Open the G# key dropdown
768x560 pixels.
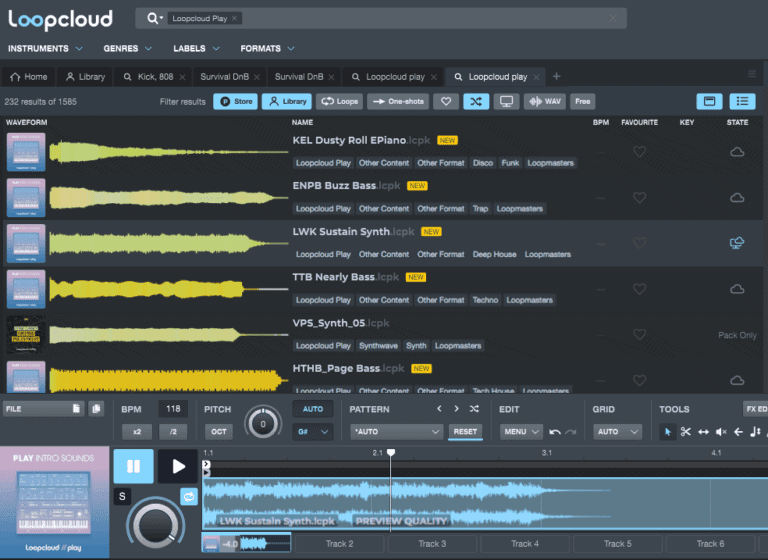pos(312,432)
